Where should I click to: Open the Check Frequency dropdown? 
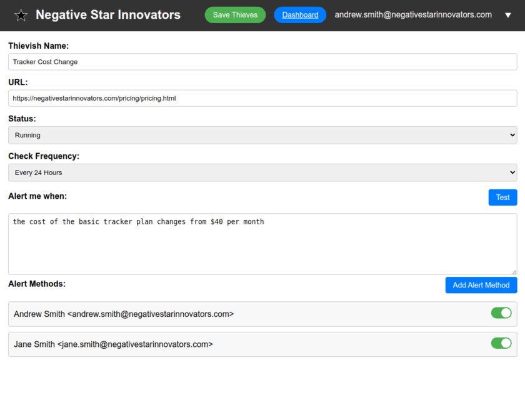(x=262, y=173)
